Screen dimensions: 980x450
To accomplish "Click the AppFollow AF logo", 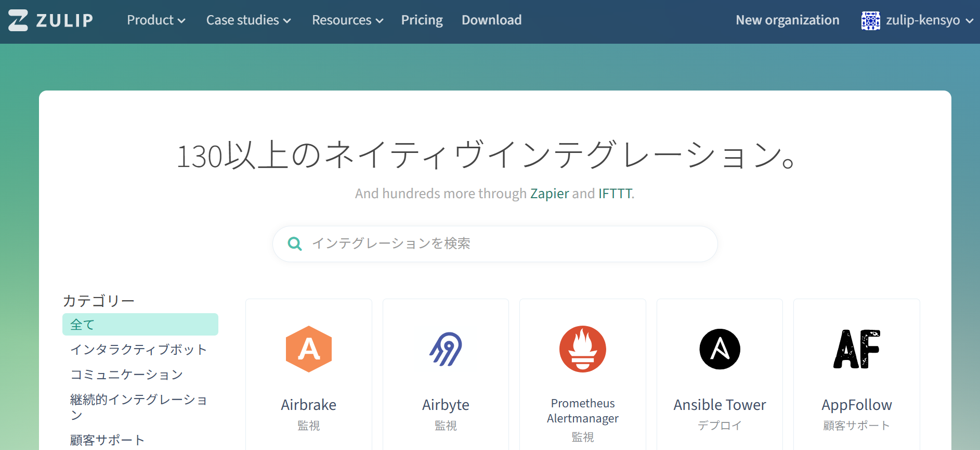I will pos(856,349).
